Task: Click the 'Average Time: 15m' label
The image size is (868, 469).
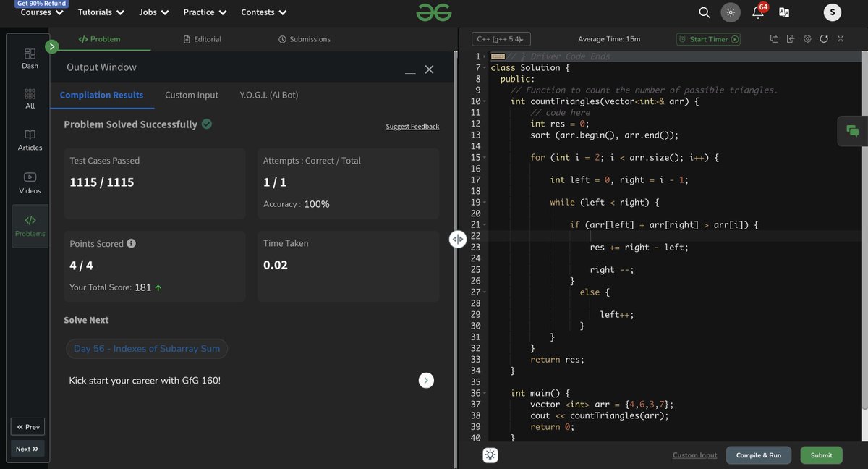Action: (609, 39)
